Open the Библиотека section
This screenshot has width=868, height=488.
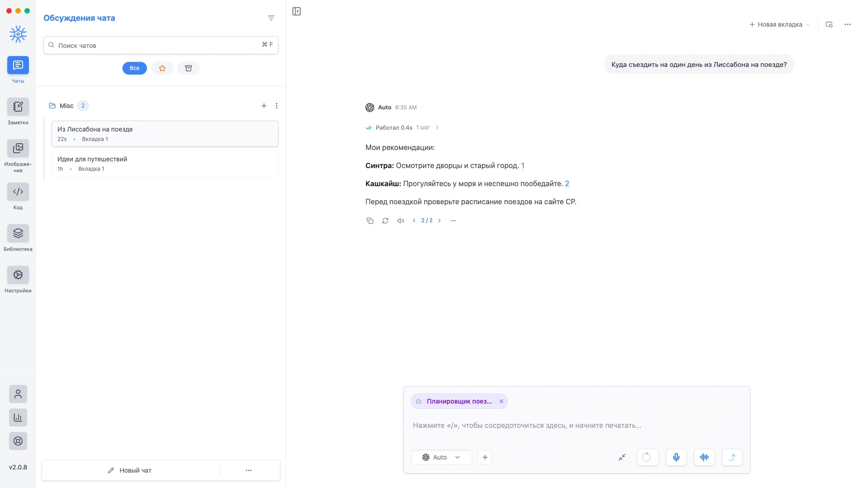[x=18, y=234]
